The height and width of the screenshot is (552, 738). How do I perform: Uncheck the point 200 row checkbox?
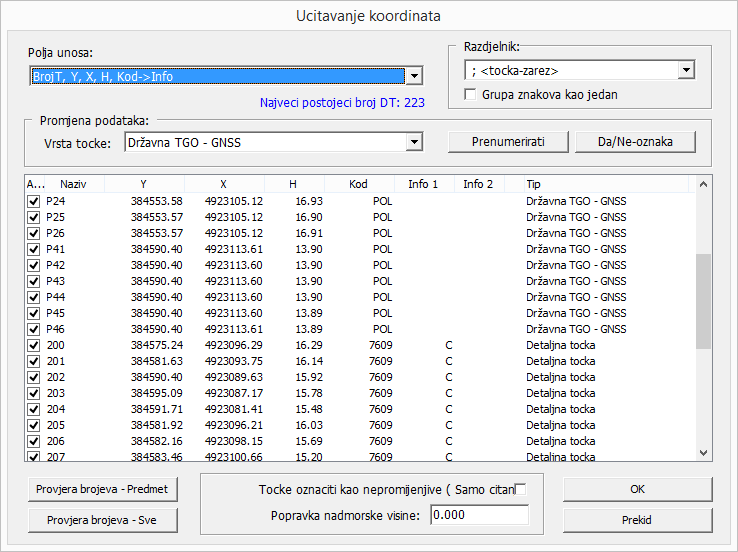(33, 345)
